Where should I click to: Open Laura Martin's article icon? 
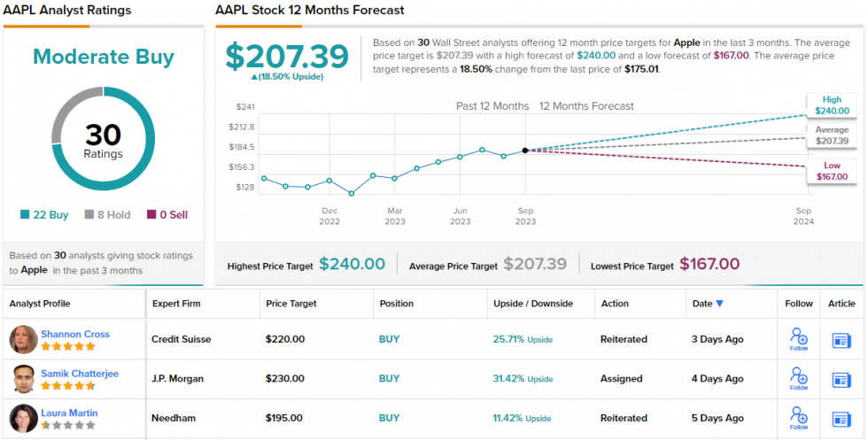[x=841, y=419]
